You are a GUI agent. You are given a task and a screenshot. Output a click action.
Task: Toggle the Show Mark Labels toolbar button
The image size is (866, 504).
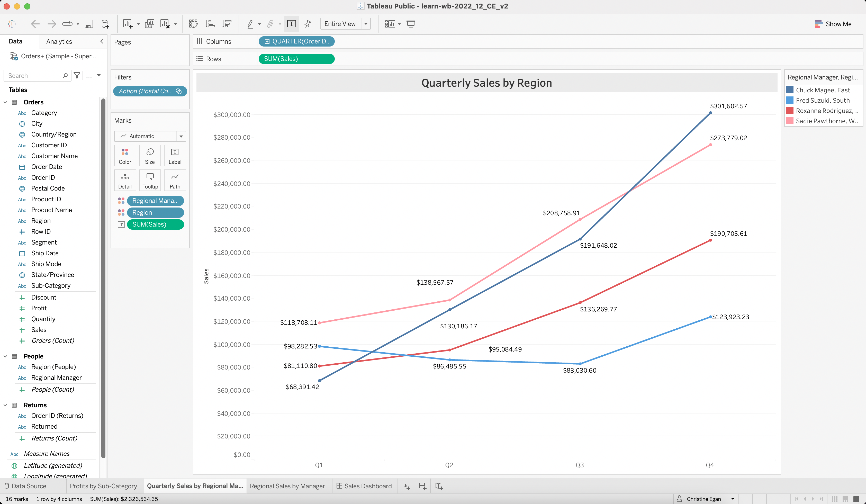coord(291,24)
